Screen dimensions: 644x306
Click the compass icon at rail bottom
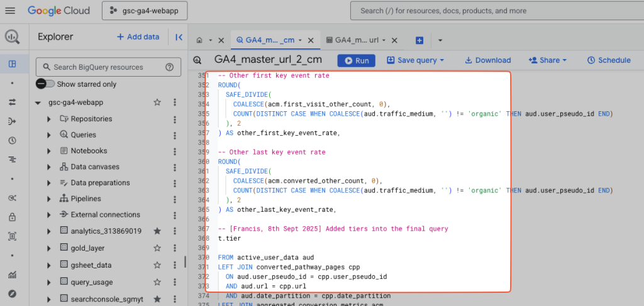click(x=13, y=293)
